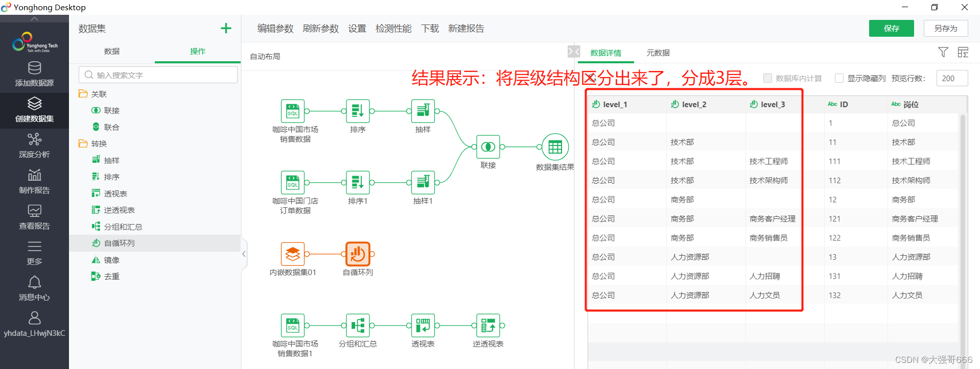This screenshot has width=980, height=369.
Task: Open the yhdata_LHwjN3kC user account
Action: point(34,325)
